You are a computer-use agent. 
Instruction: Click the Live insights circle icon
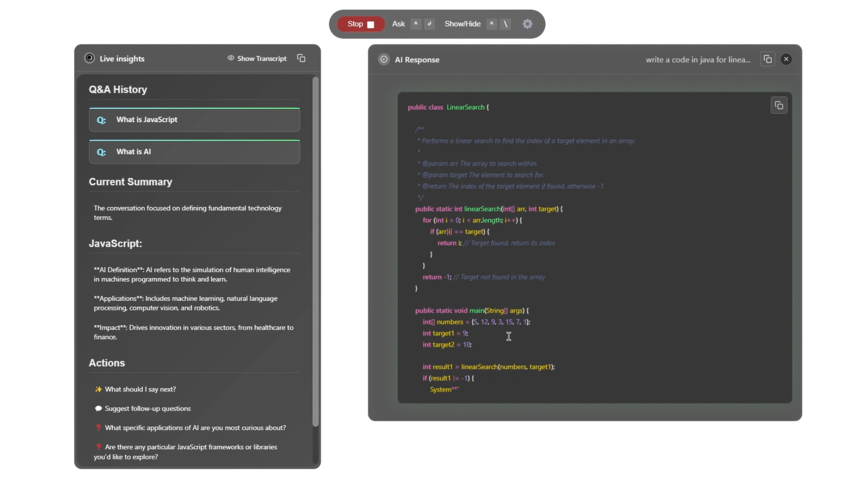click(89, 58)
